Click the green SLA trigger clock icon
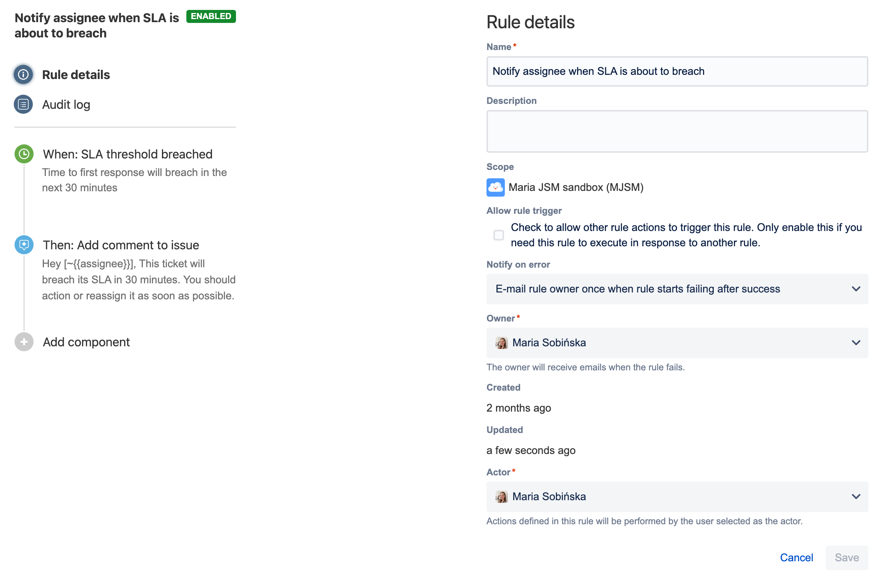The image size is (889, 588). 24,154
